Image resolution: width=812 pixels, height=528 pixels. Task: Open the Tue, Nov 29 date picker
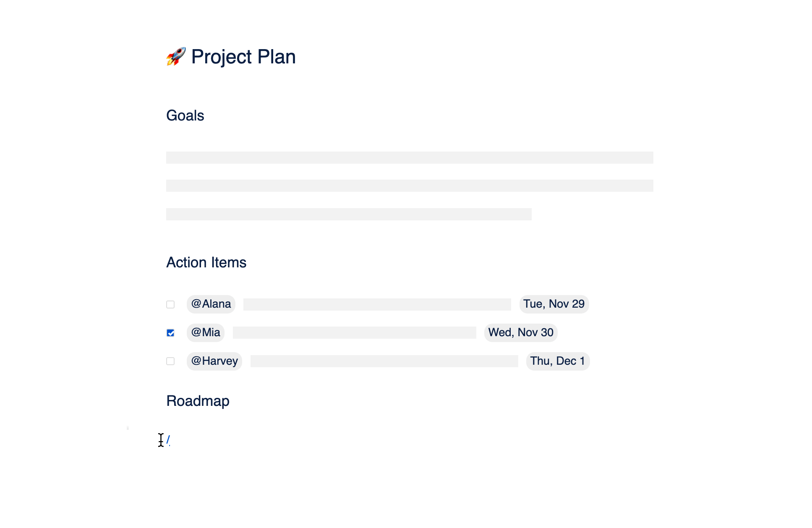[554, 304]
